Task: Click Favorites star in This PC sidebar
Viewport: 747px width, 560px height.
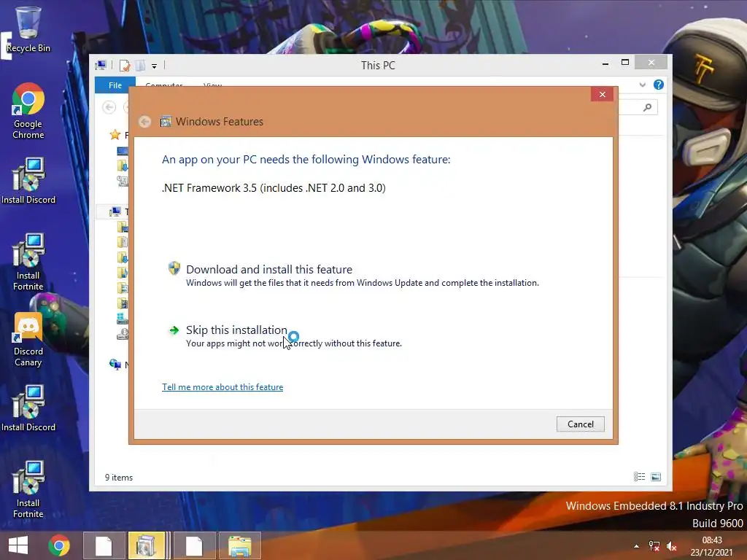Action: coord(115,135)
